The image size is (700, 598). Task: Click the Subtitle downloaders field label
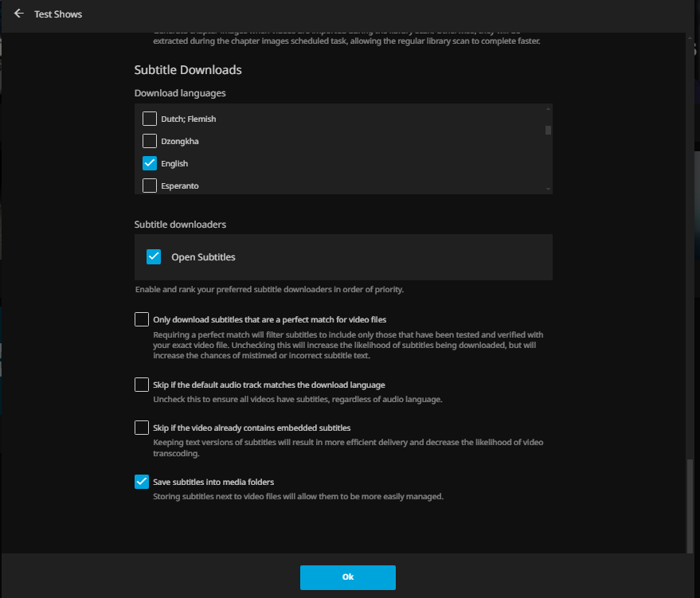click(x=180, y=225)
